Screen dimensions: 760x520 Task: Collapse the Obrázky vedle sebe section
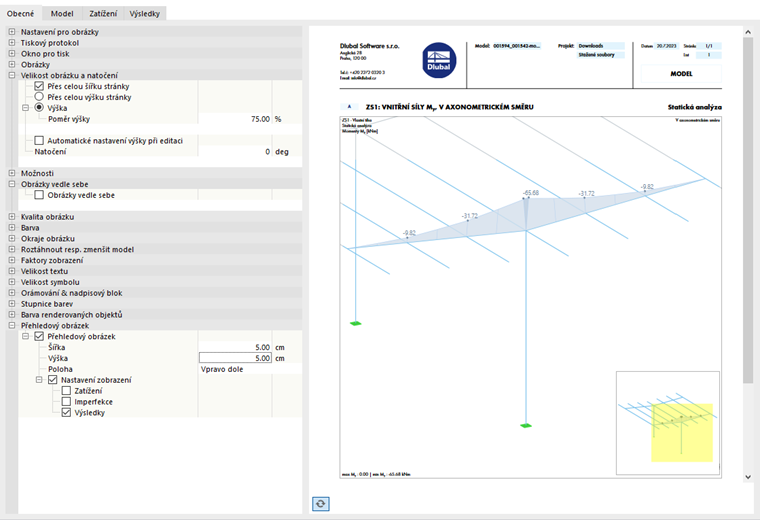(12, 184)
